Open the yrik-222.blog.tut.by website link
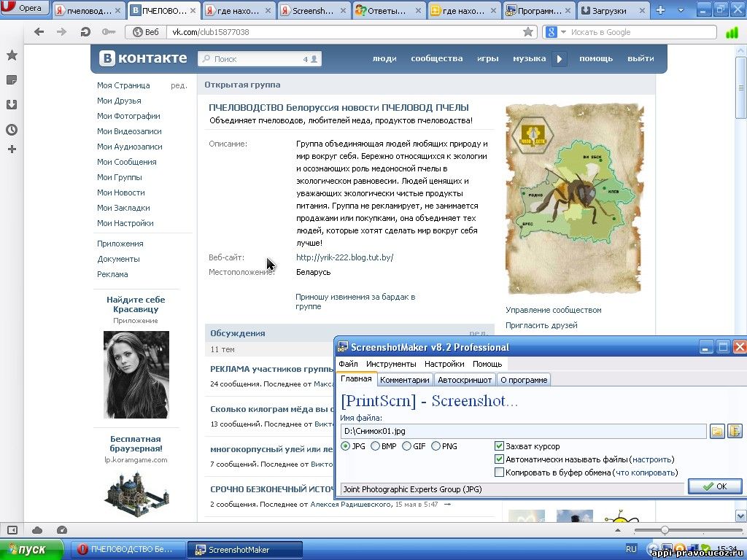 tap(345, 257)
